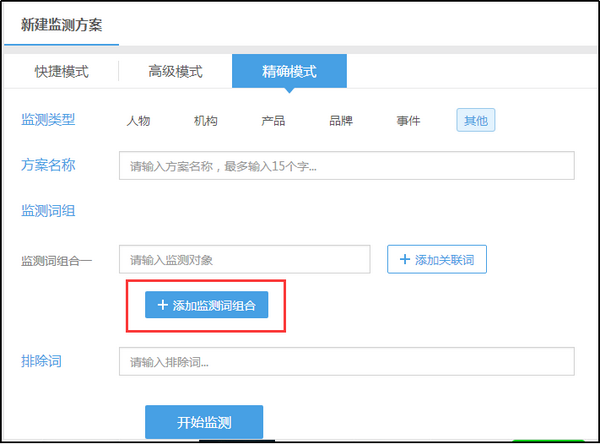
Task: Focus the 方案名称 input field
Action: pos(347,166)
